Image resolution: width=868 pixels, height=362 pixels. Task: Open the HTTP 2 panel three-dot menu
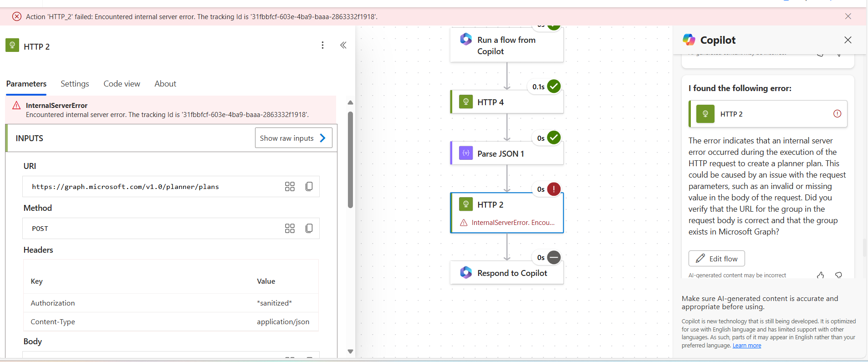point(322,45)
